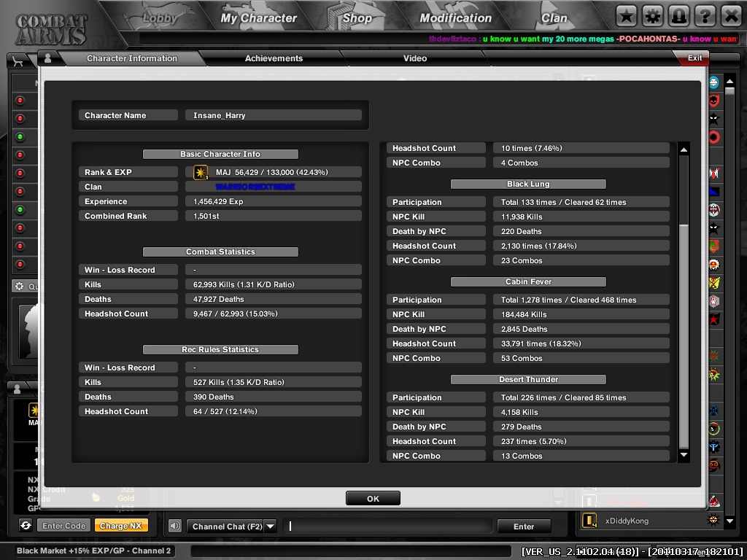Click the 11,938 Kills value
This screenshot has height=560, width=747.
click(522, 217)
